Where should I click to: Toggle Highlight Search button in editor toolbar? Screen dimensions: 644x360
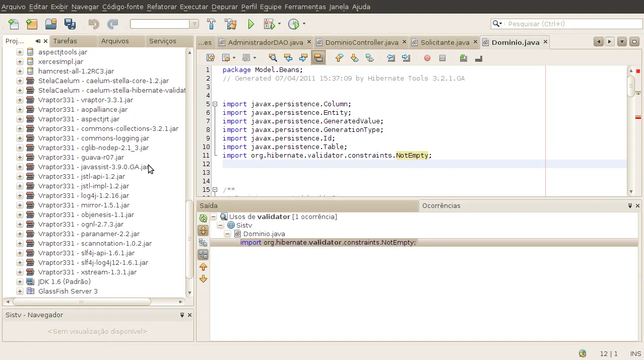(318, 58)
